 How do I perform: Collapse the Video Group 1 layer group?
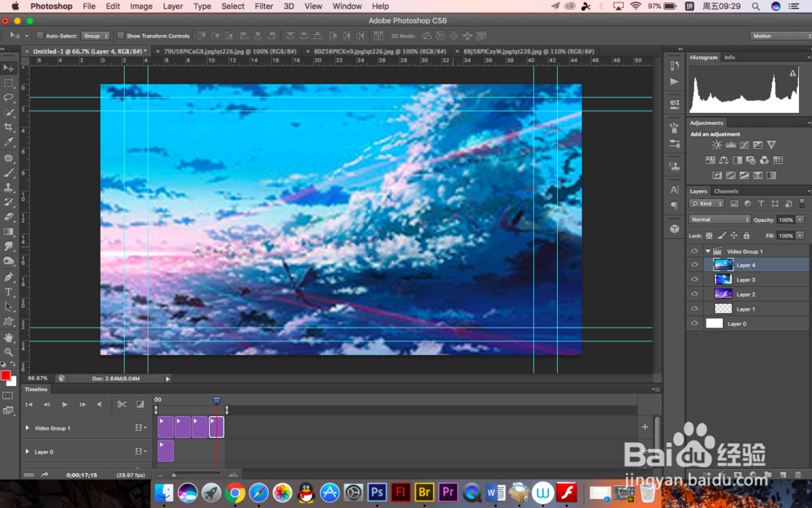(x=708, y=251)
